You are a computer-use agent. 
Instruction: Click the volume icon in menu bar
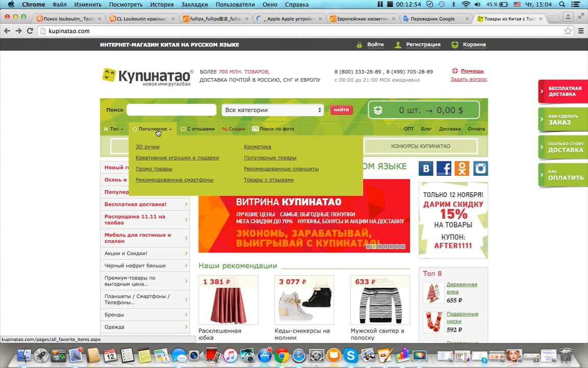(477, 5)
